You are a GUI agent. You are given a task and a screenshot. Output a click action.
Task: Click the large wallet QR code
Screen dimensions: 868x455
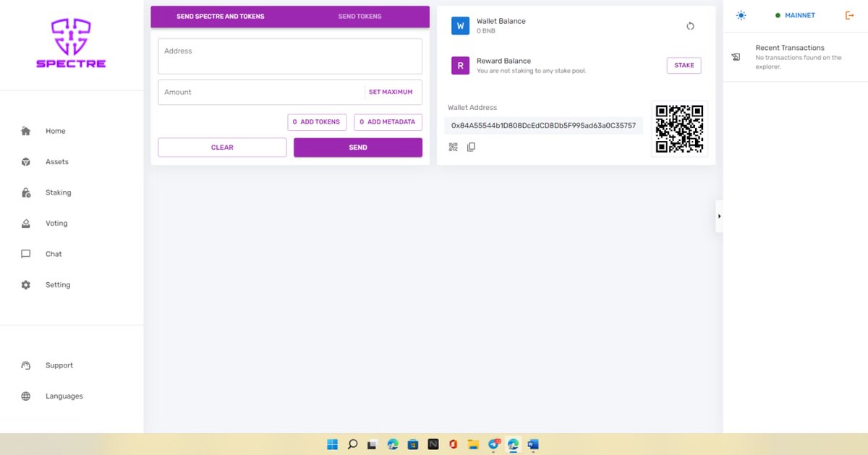(x=679, y=129)
